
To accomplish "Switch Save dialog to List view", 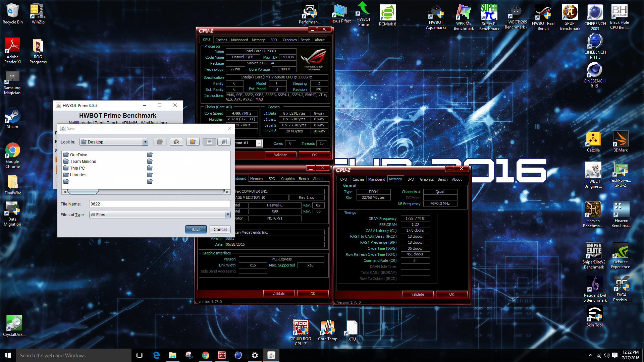I will click(x=209, y=142).
